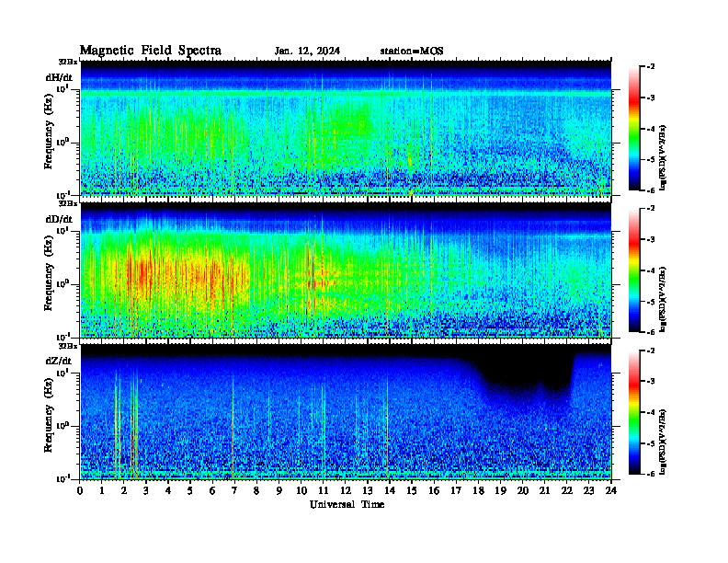Click hour "16" on the time axis
Image resolution: width=728 pixels, height=563 pixels.
[x=434, y=490]
